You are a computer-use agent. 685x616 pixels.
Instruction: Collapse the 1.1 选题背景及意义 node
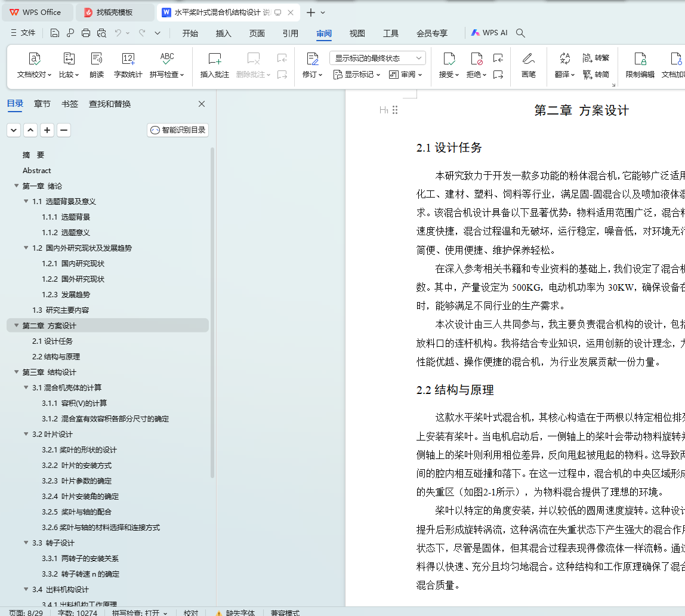[x=26, y=201]
